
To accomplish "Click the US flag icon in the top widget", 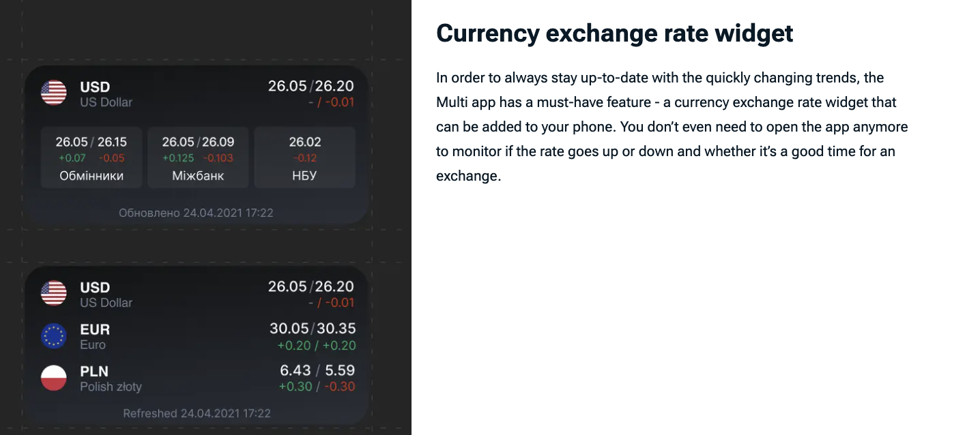I will pyautogui.click(x=53, y=93).
